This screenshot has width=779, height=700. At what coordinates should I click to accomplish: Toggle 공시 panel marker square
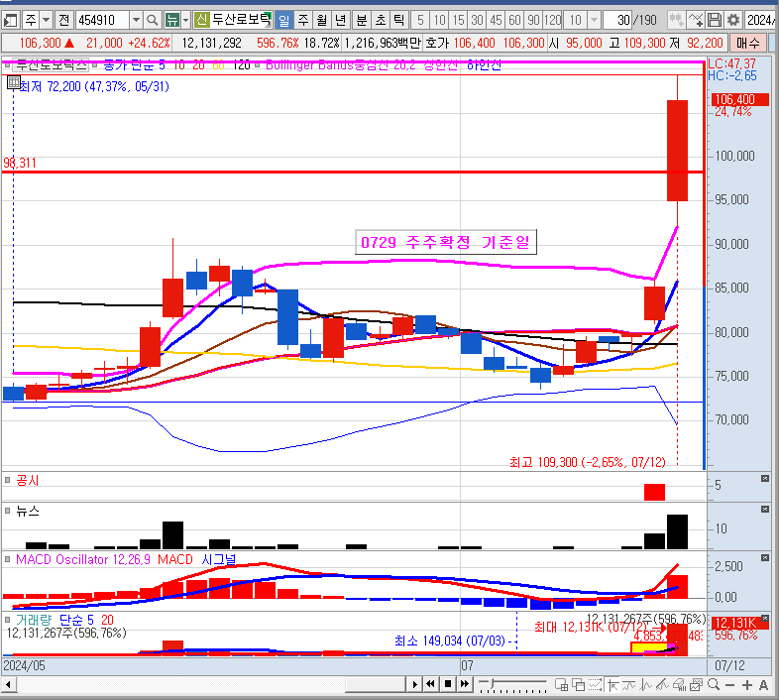coord(8,480)
